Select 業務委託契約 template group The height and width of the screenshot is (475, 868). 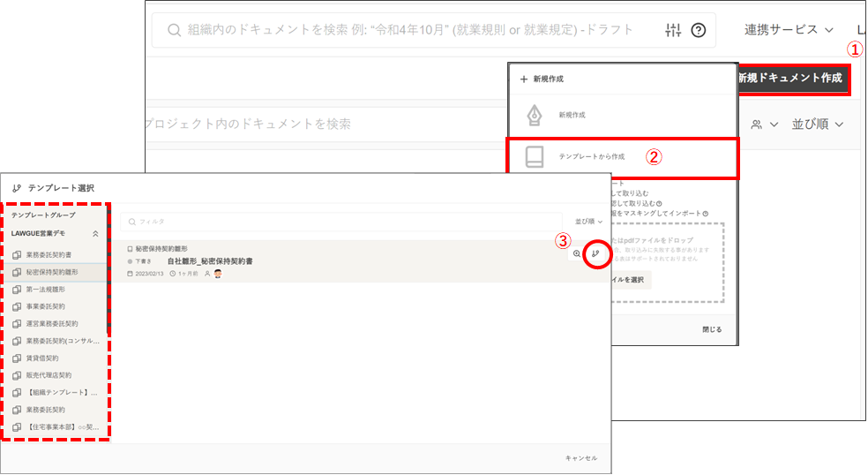pyautogui.click(x=55, y=410)
